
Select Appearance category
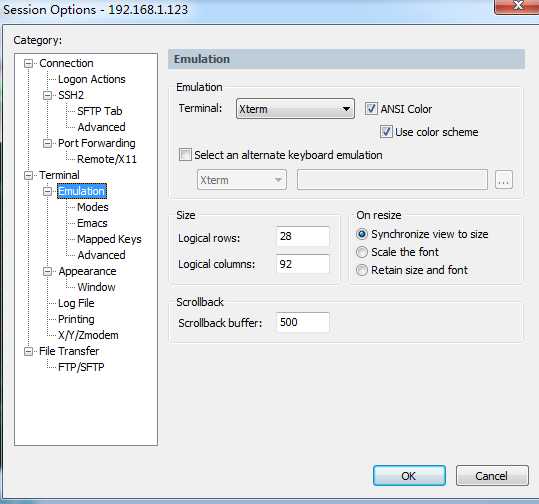87,271
